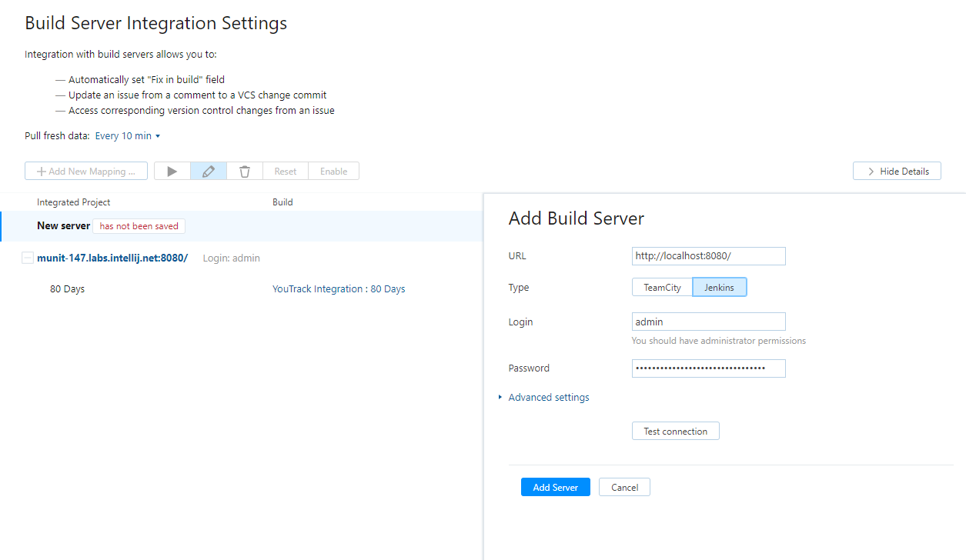The image size is (966, 560).
Task: Click into the Login text field
Action: pos(708,322)
